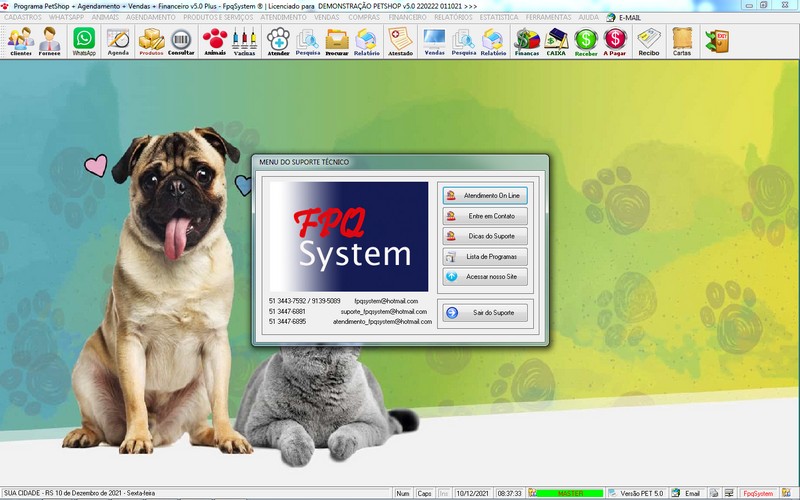
Task: Click fpqsystem@hotmail.com email text
Action: click(x=386, y=301)
